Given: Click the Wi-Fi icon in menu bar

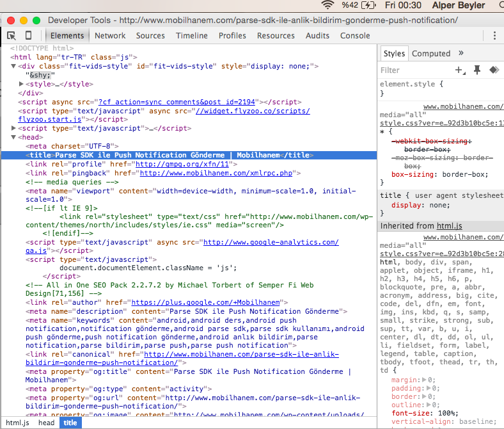Looking at the screenshot, I should [x=328, y=5].
